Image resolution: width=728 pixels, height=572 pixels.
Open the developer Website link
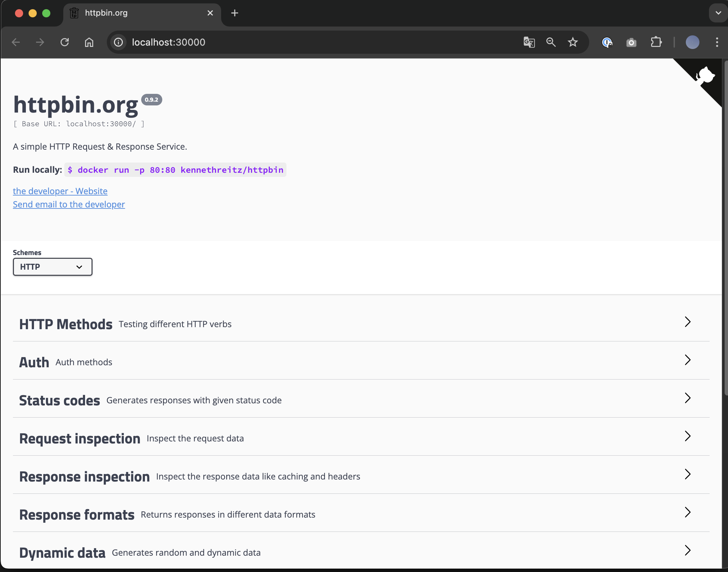click(60, 191)
